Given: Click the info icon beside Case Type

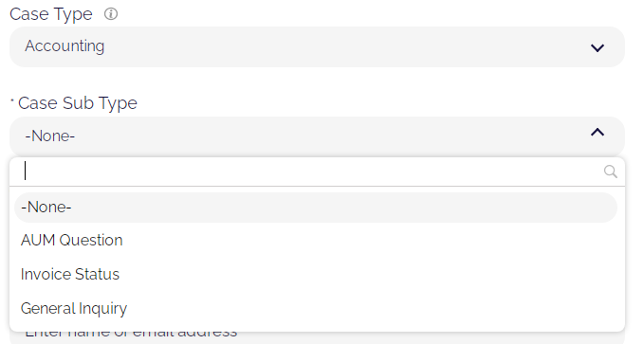Looking at the screenshot, I should 110,14.
